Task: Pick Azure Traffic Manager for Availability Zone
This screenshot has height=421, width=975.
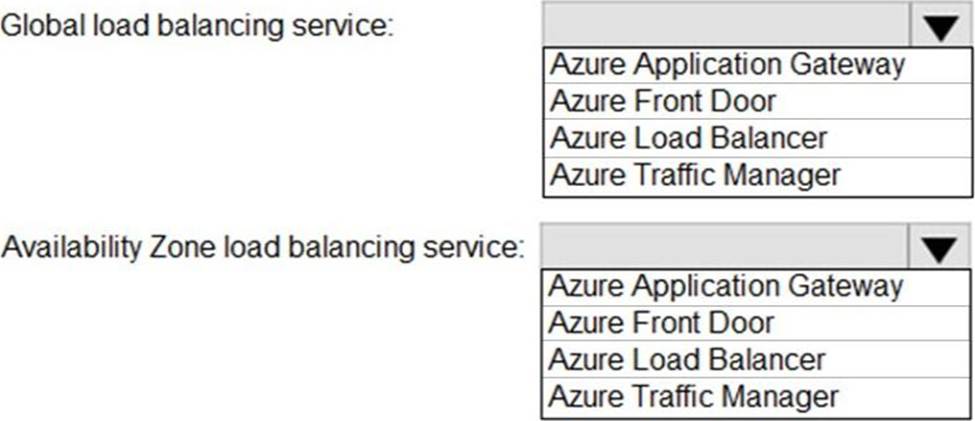Action: click(x=756, y=397)
